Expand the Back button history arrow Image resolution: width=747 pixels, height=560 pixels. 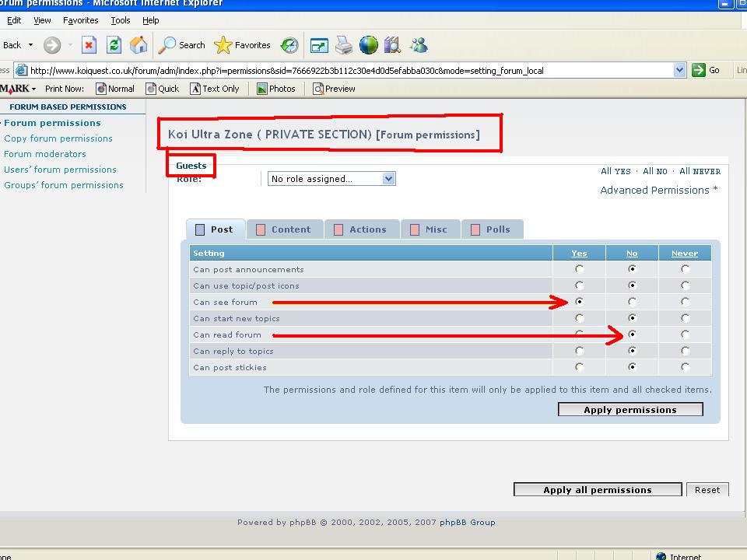[x=31, y=45]
